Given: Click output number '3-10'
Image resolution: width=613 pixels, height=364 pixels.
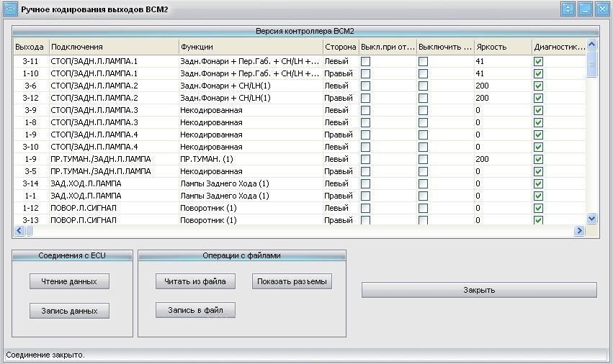Looking at the screenshot, I should (30, 147).
